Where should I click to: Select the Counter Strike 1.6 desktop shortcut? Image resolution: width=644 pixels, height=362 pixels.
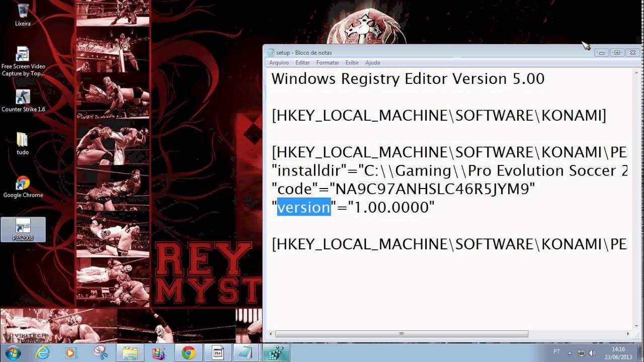pos(23,101)
